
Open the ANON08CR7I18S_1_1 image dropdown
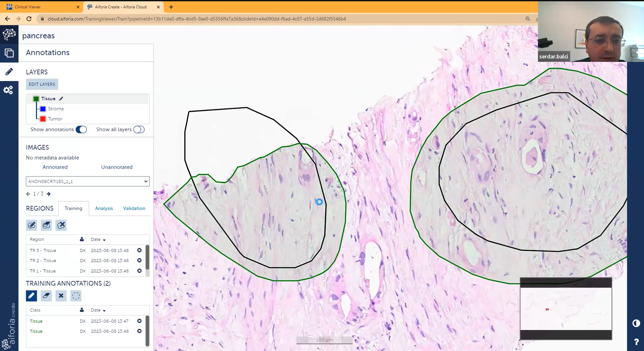point(88,181)
